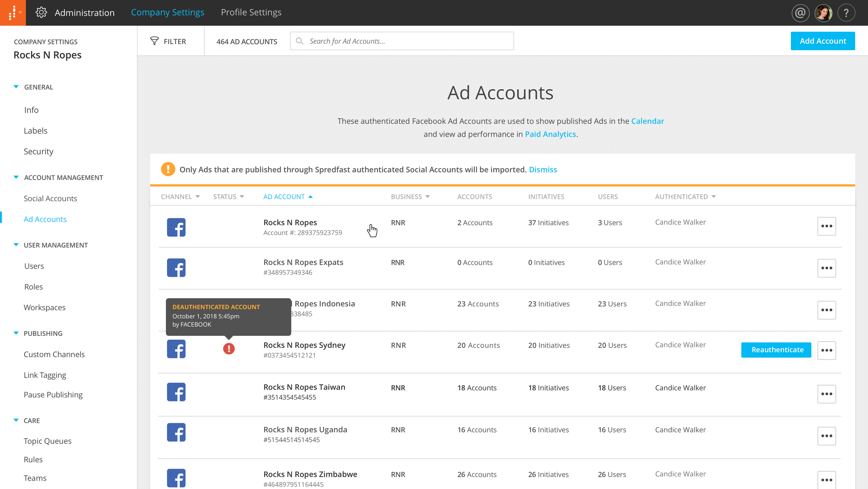Collapse the User Management section
The height and width of the screenshot is (489, 868).
(x=16, y=245)
